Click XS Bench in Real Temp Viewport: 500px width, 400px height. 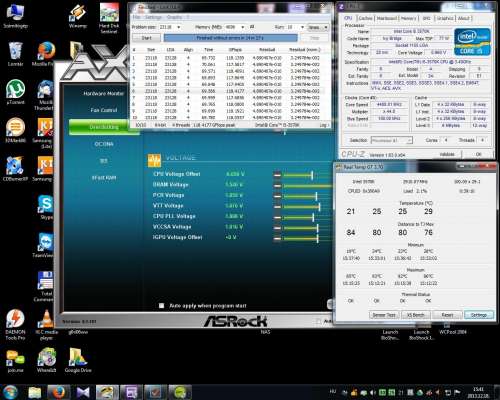(416, 315)
